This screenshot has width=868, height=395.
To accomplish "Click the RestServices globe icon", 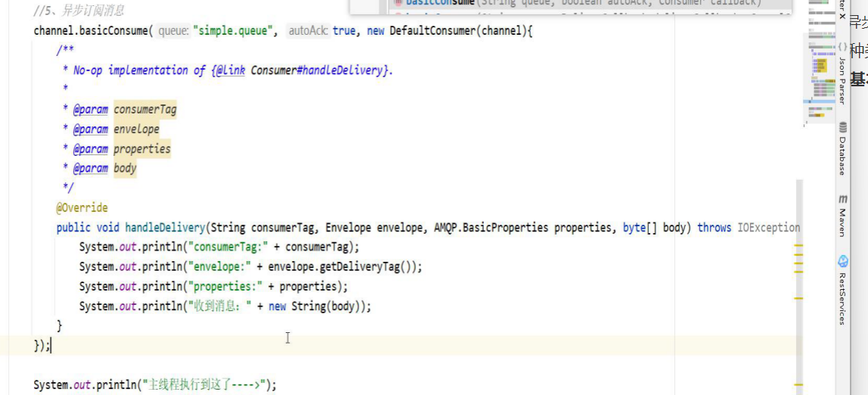I will (842, 261).
